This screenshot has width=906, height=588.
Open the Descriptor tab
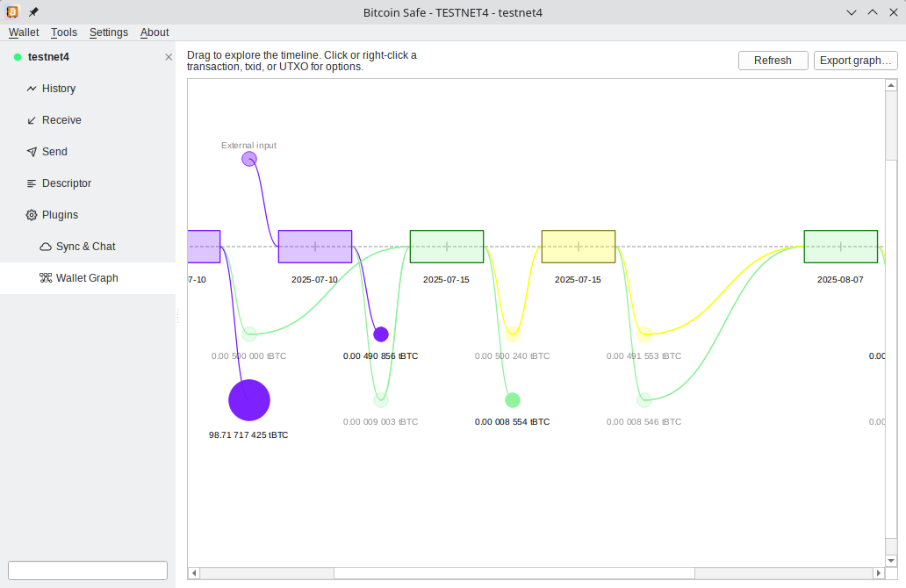(88, 183)
